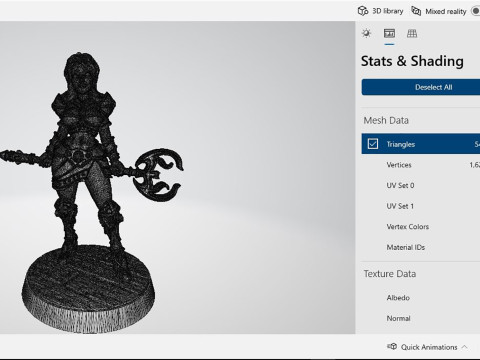This screenshot has height=360, width=480.
Task: Select Albedo texture data option
Action: [421, 298]
